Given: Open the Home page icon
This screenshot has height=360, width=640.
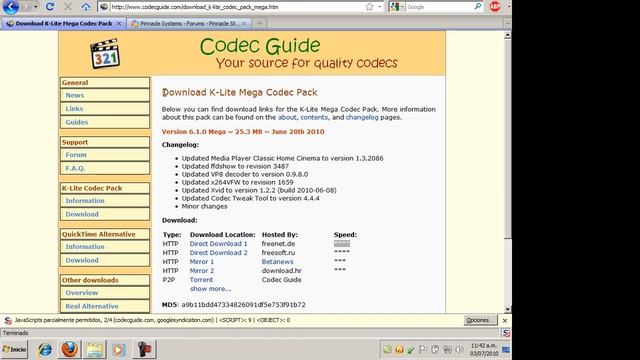Looking at the screenshot, I should 86,7.
